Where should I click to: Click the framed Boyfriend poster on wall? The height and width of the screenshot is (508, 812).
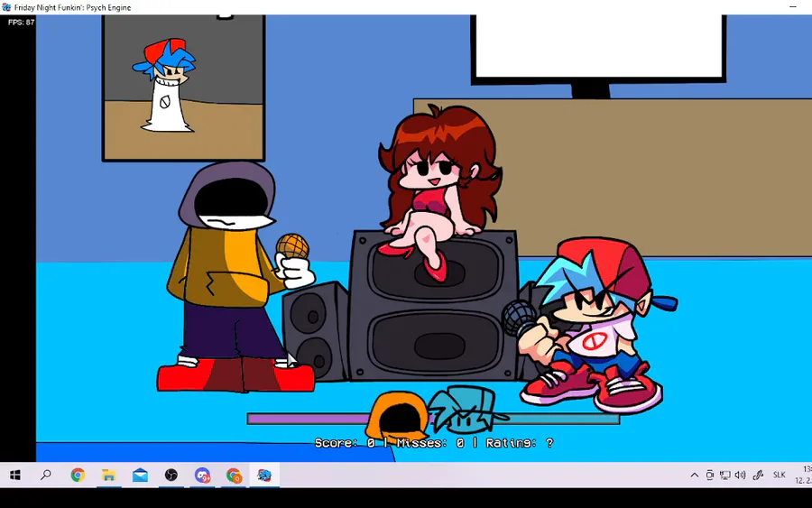(x=183, y=88)
